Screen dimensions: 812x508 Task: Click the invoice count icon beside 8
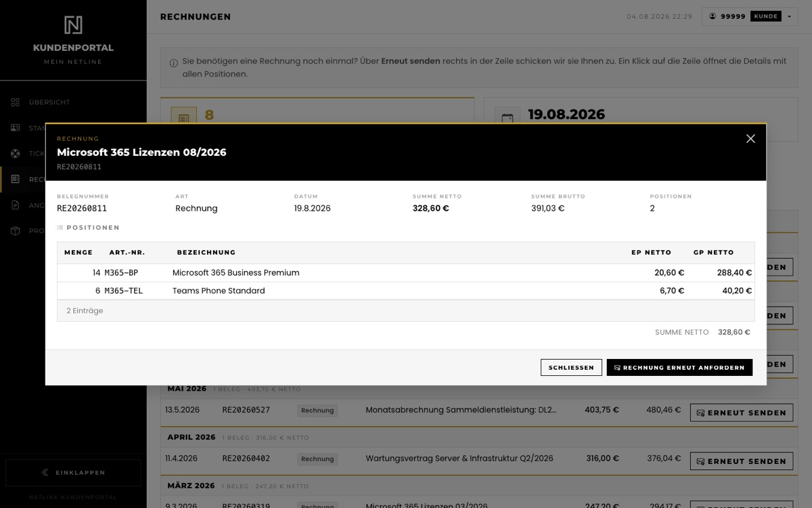[x=183, y=119]
